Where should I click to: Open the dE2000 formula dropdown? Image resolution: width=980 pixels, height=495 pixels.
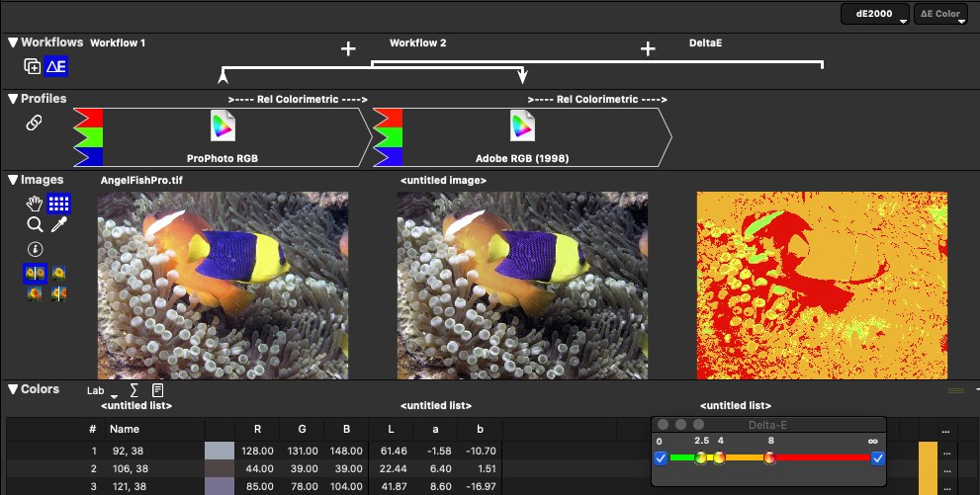pos(874,14)
